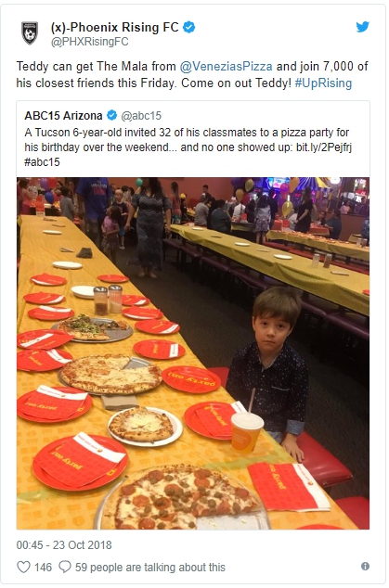389x588 pixels.
Task: Open the tweet info icon
Action: 365,567
